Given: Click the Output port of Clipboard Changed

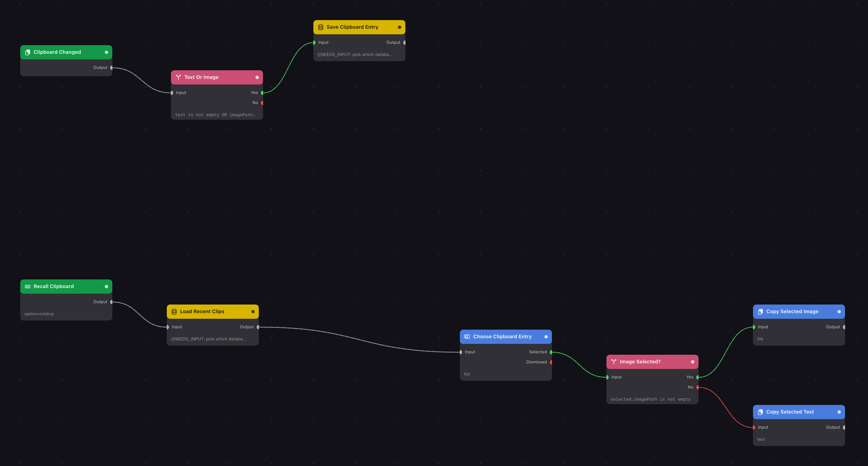Looking at the screenshot, I should click(112, 68).
